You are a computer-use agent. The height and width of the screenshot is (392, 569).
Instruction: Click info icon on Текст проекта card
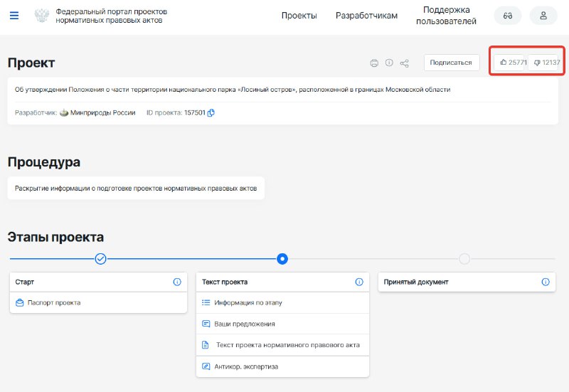click(359, 282)
